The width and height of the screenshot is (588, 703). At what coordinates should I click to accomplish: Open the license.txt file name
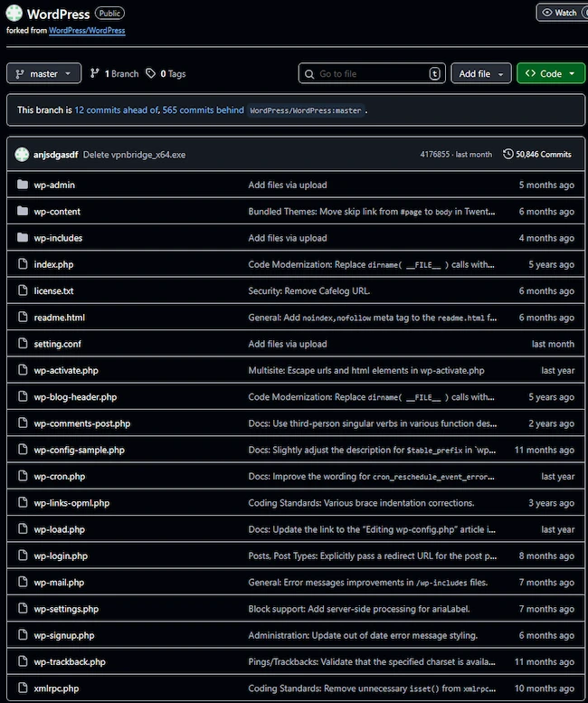coord(53,290)
